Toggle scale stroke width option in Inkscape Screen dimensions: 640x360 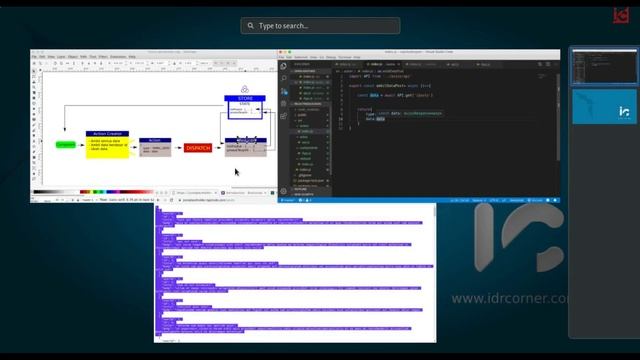(216, 63)
